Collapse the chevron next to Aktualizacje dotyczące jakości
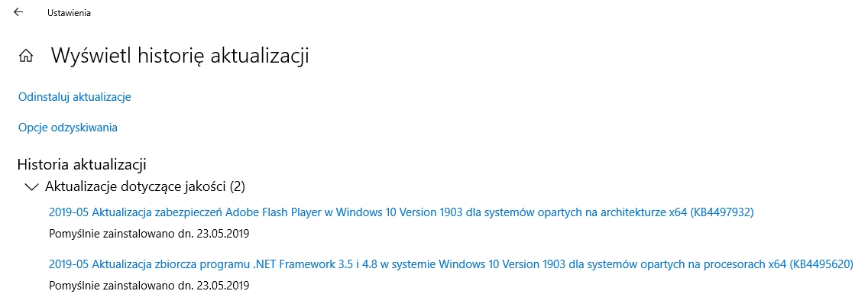The height and width of the screenshot is (304, 868). click(31, 187)
